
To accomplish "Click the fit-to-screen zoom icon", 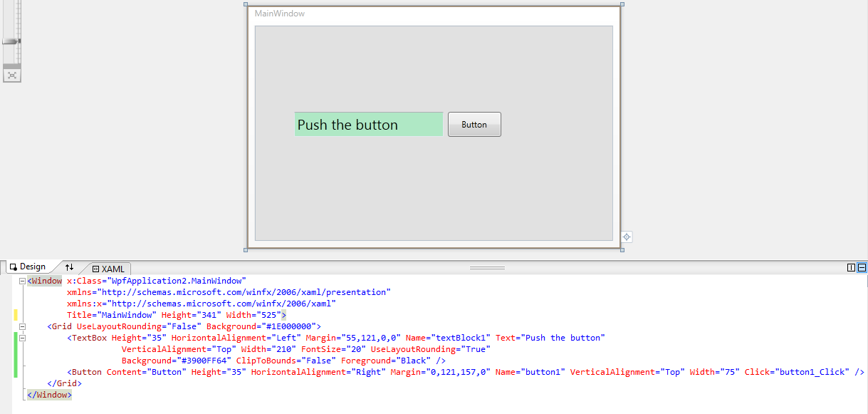I will point(11,73).
